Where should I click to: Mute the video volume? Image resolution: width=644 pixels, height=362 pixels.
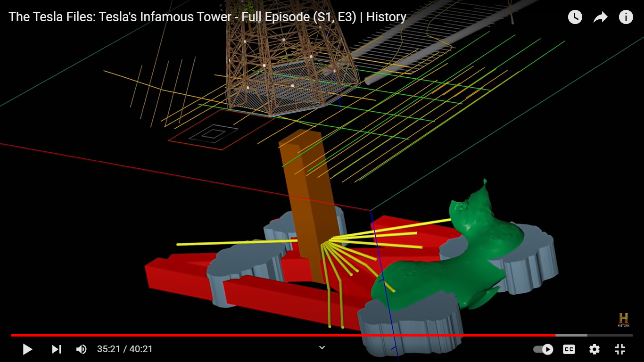[82, 349]
